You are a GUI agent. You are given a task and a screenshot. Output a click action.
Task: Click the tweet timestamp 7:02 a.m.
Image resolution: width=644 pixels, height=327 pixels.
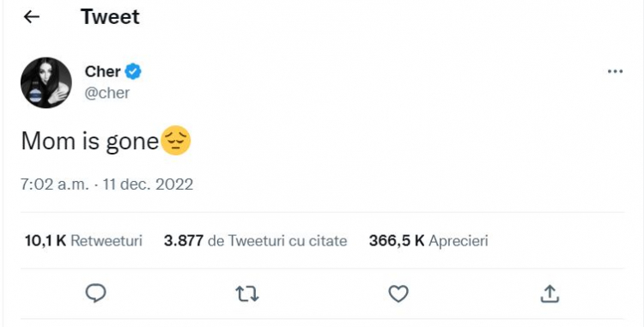pos(55,185)
